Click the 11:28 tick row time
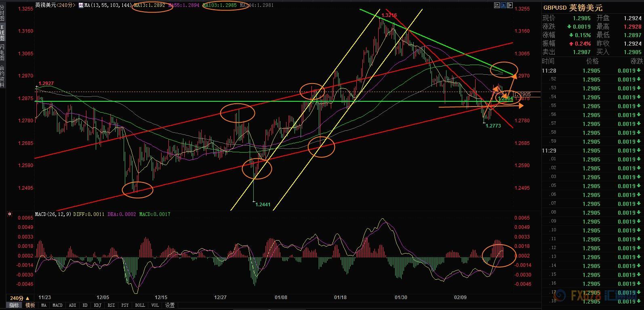This screenshot has width=644, height=310. tap(549, 71)
